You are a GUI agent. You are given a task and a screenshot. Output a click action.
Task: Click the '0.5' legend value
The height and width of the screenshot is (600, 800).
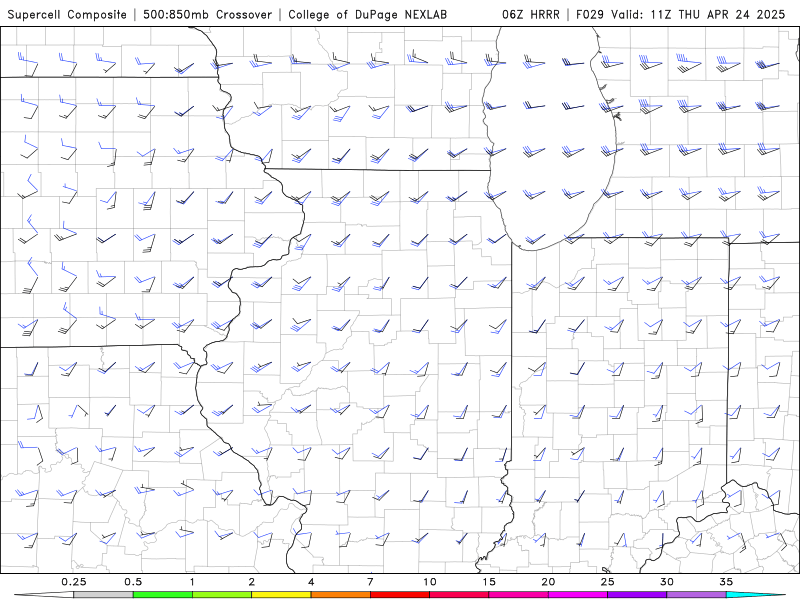[x=133, y=582]
